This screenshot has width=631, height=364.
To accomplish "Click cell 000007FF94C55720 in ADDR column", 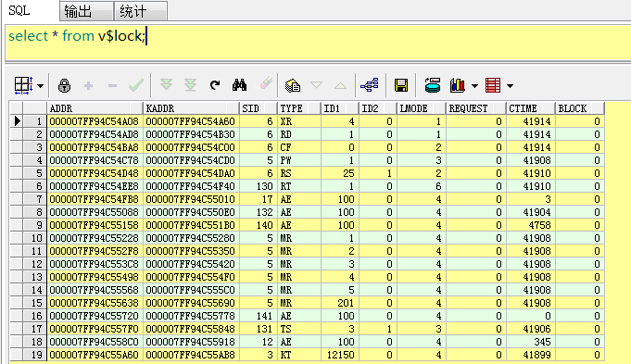I will tap(95, 316).
